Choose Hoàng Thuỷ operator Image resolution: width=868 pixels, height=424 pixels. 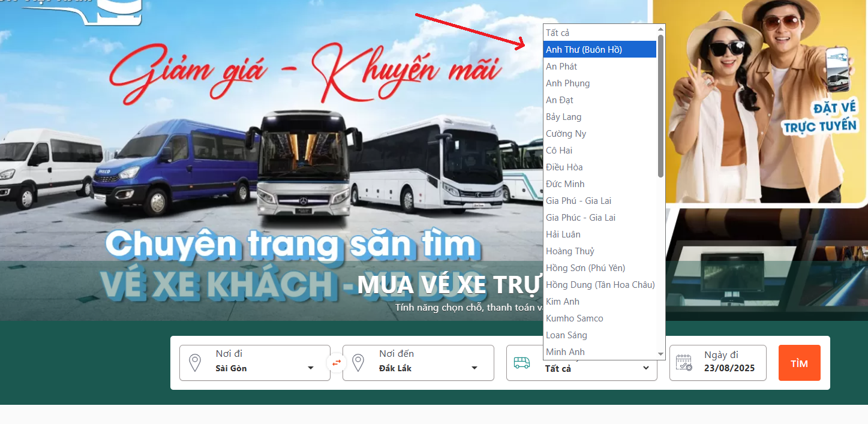point(600,251)
